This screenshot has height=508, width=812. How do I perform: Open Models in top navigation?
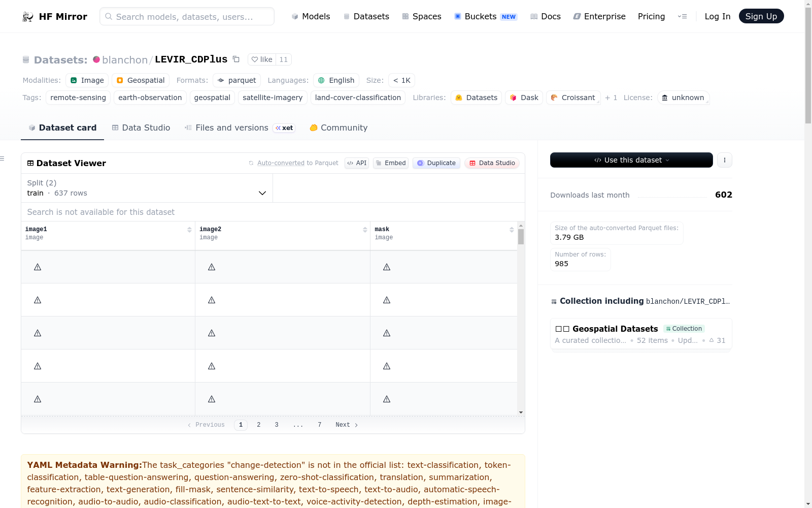[x=311, y=16]
